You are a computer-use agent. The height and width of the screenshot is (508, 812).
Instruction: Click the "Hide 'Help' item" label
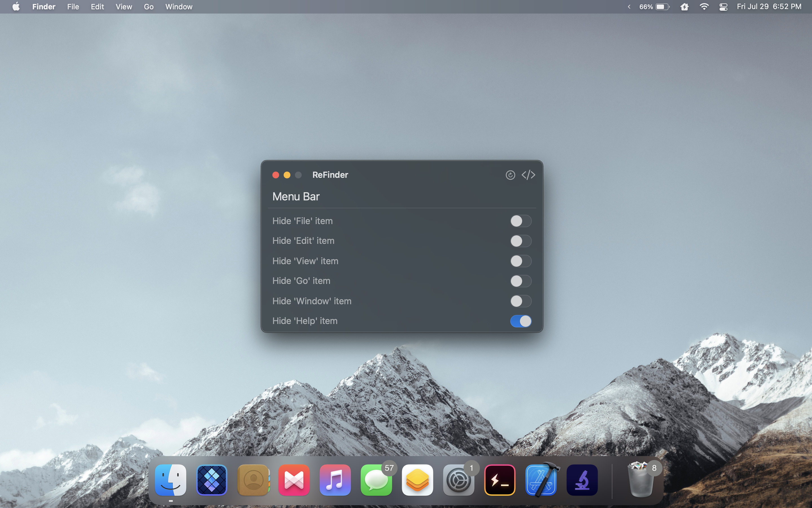305,321
